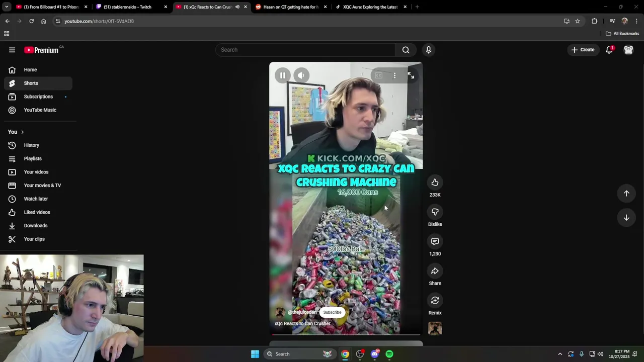
Task: Open the comments panel
Action: (x=435, y=241)
